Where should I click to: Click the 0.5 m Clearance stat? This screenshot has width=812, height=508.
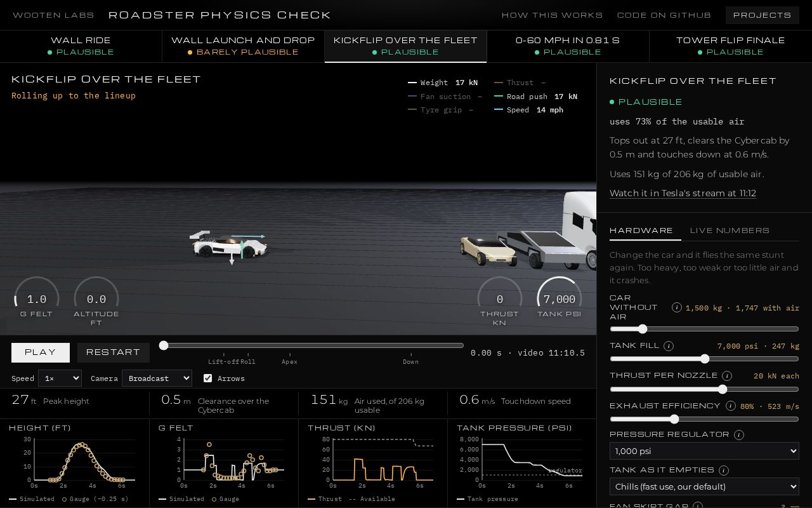coord(224,403)
